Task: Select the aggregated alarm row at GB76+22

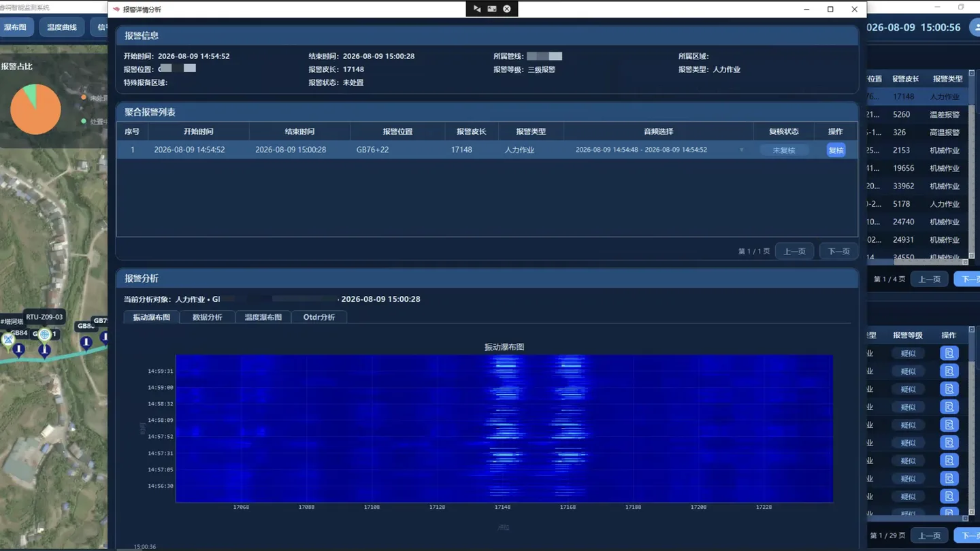Action: (x=487, y=150)
